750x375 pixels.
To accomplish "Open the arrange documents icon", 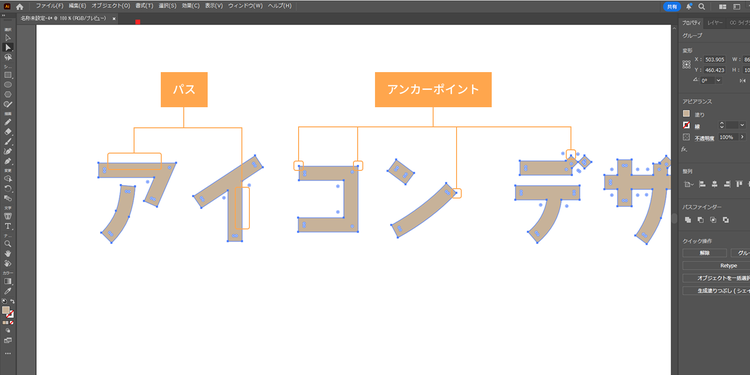I will pos(723,7).
